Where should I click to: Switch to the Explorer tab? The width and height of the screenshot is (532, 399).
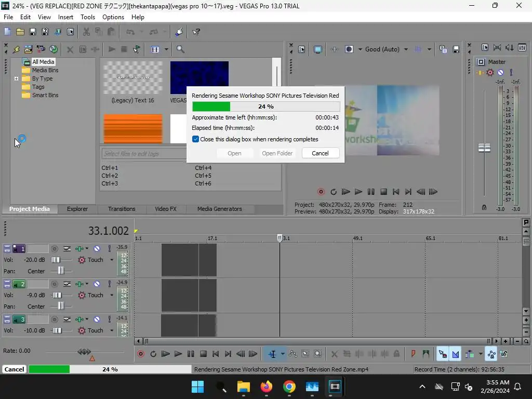point(77,209)
